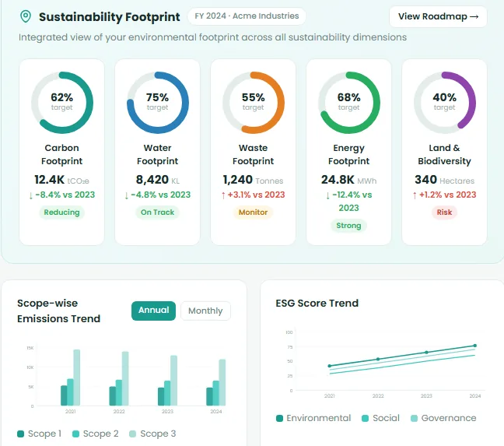504x446 pixels.
Task: Click the Water Footprint 75% progress ring
Action: 157,103
